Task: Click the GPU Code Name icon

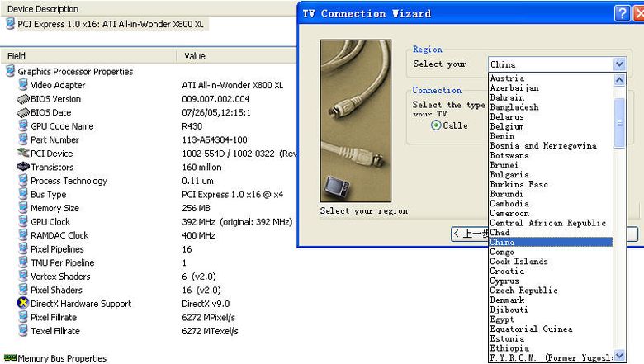Action: tap(23, 126)
